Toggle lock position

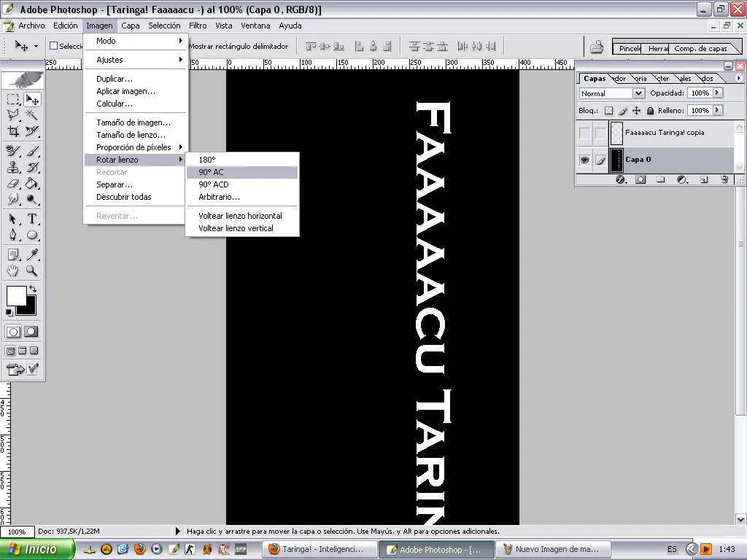[636, 111]
